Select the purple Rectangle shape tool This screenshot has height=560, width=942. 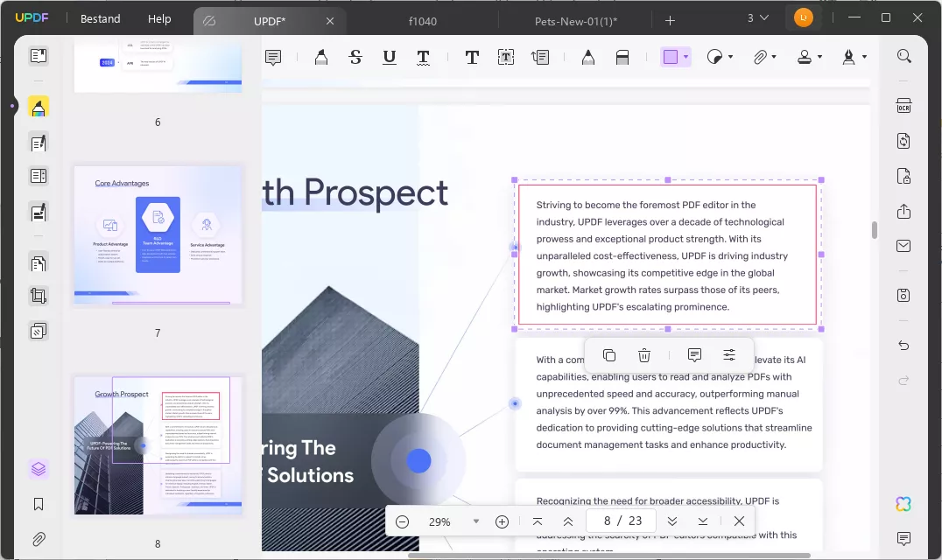coord(671,57)
